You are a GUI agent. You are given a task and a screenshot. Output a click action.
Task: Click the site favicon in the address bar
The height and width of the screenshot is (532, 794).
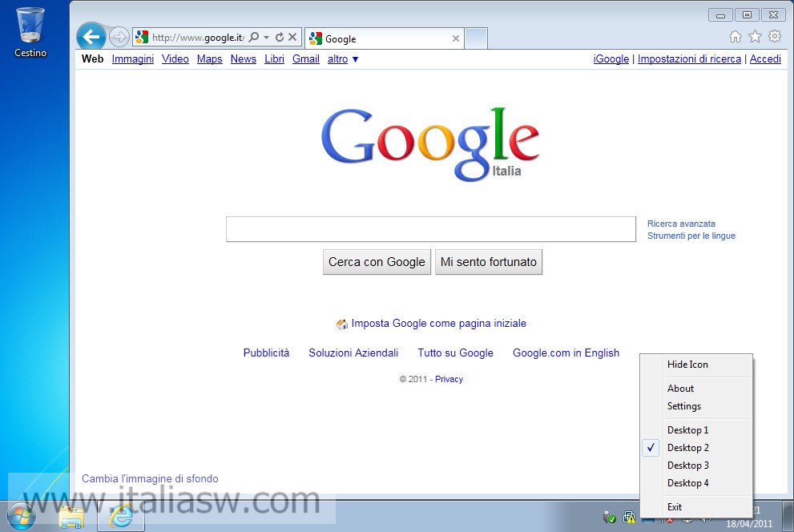142,37
